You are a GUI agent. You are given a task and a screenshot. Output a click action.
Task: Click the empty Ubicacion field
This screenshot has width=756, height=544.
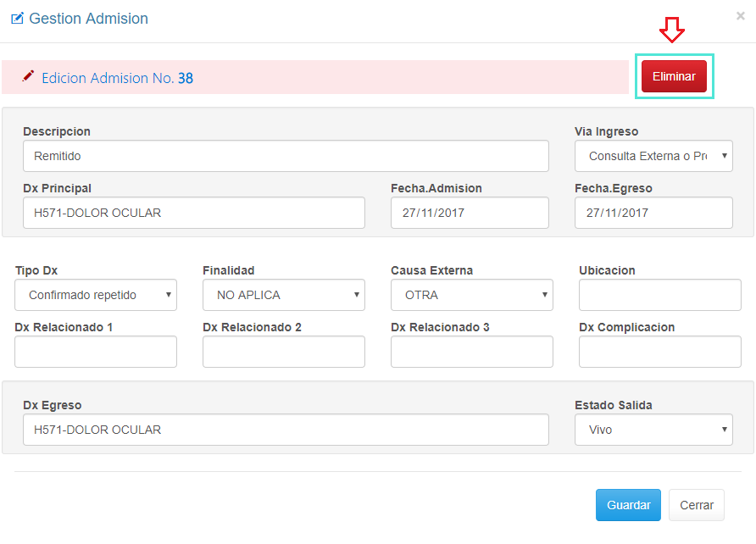point(659,295)
